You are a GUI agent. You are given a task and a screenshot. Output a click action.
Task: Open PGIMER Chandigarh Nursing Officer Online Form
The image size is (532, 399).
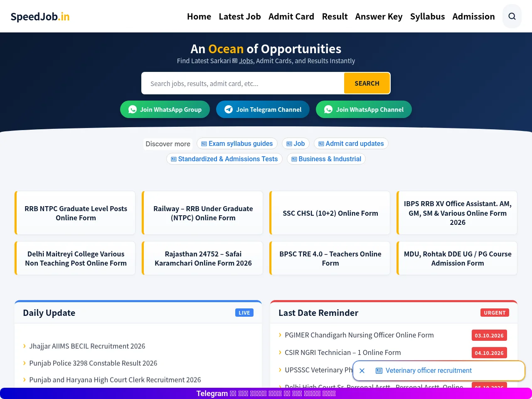[x=359, y=335]
